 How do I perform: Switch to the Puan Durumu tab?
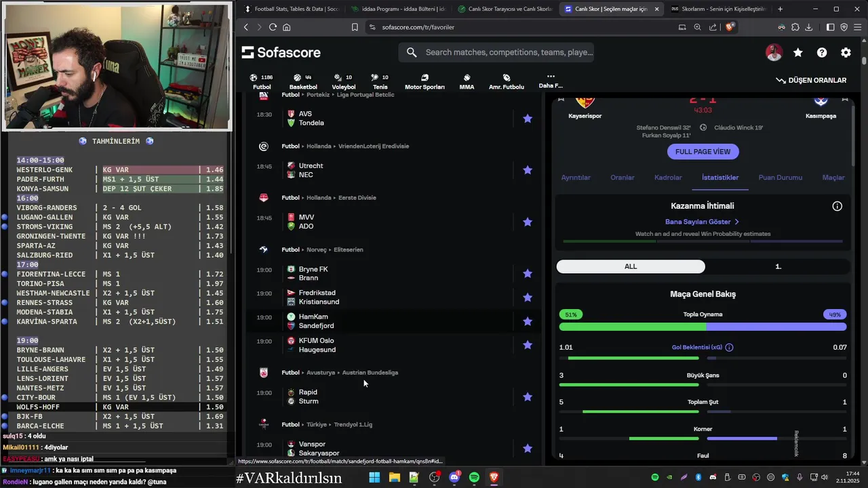(x=780, y=178)
